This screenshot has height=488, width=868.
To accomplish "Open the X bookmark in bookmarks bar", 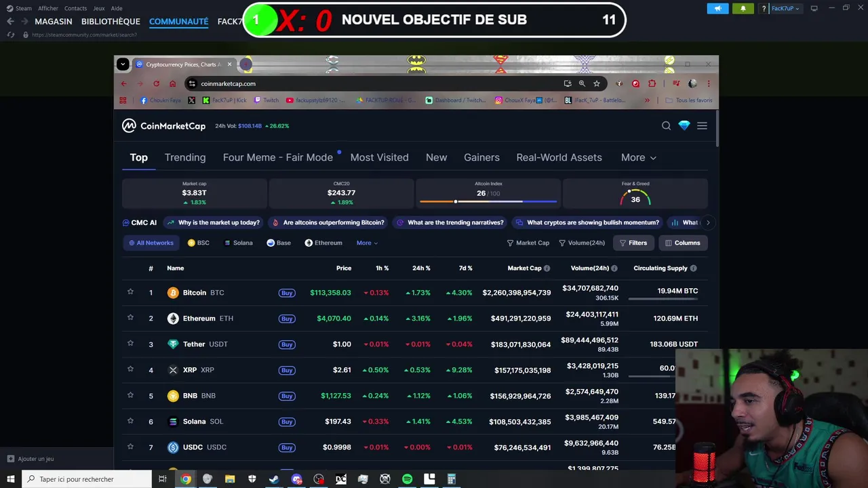I will 191,100.
